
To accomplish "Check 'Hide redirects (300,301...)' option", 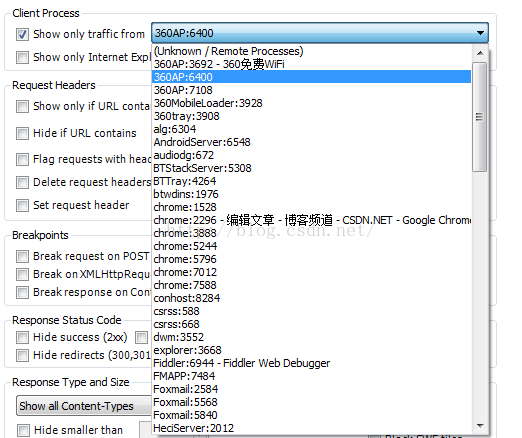I will click(22, 355).
